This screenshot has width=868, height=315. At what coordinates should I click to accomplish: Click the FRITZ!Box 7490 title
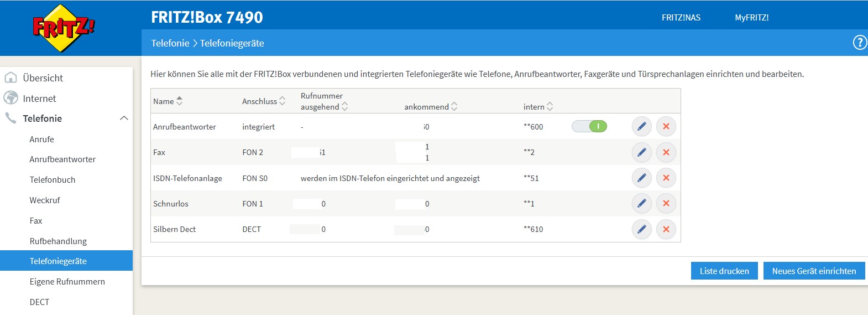click(x=207, y=17)
